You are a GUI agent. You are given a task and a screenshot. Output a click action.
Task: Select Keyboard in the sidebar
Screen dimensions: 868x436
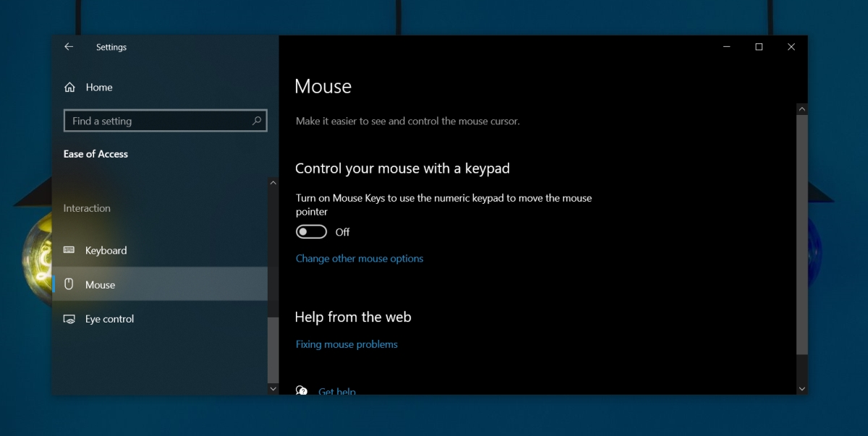[160, 250]
